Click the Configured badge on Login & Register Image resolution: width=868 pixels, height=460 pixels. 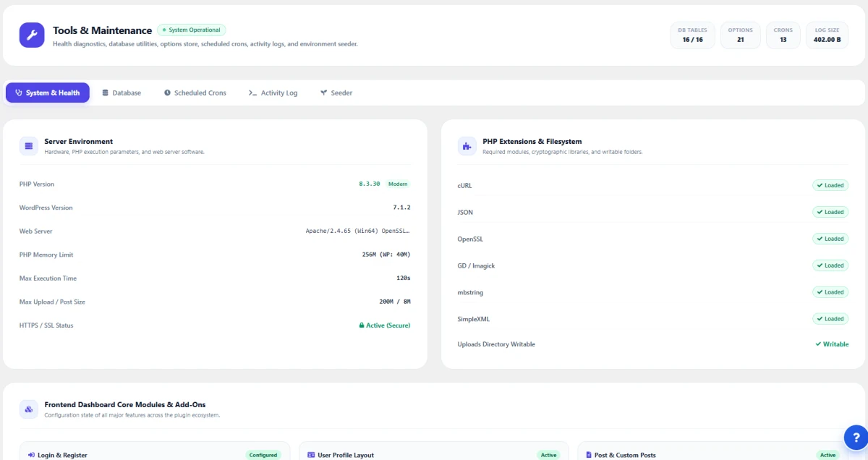pos(263,455)
